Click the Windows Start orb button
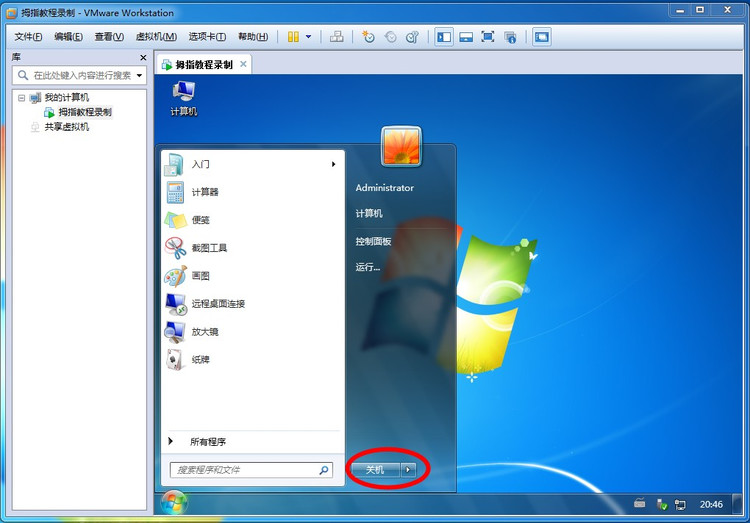Viewport: 750px width, 523px height. 174,504
